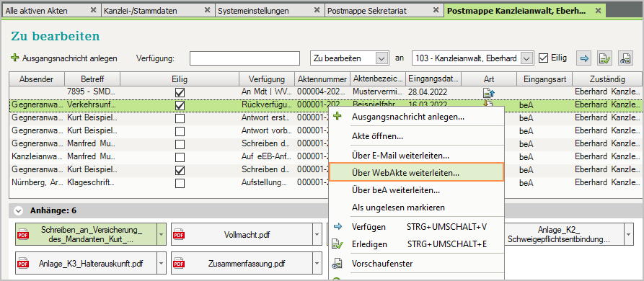Choose Akte öffnen... from context menu
This screenshot has width=644, height=281.
(x=416, y=136)
